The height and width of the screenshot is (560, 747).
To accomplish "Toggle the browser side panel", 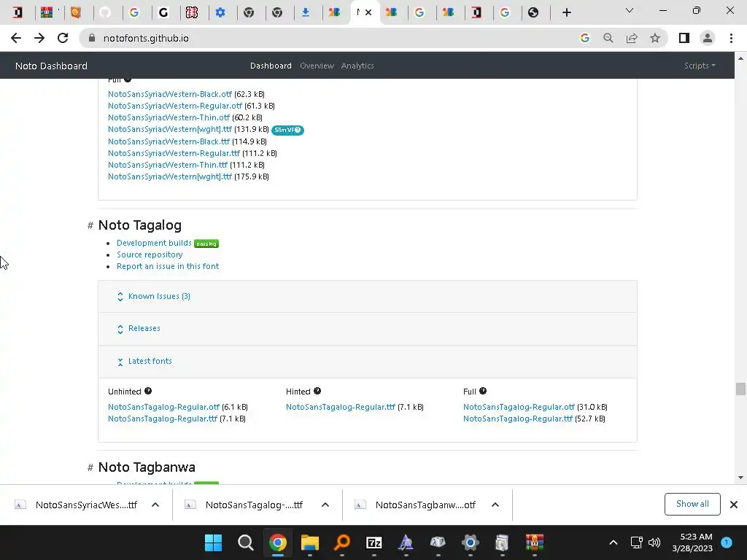I will pos(684,38).
